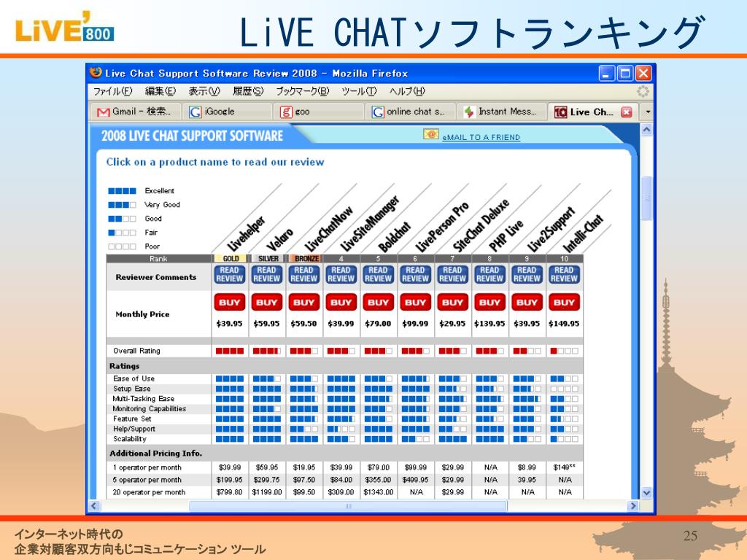Click the $1343.00 price cell

point(379,492)
